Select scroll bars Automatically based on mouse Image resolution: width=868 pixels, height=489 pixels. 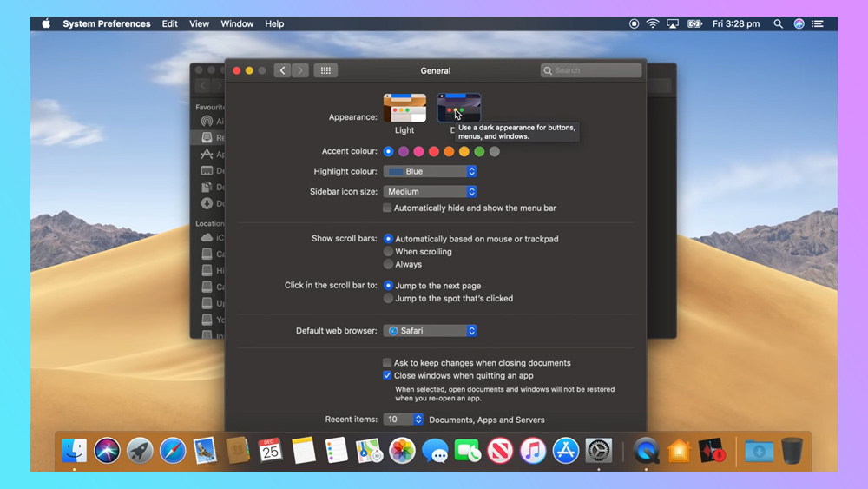(388, 239)
